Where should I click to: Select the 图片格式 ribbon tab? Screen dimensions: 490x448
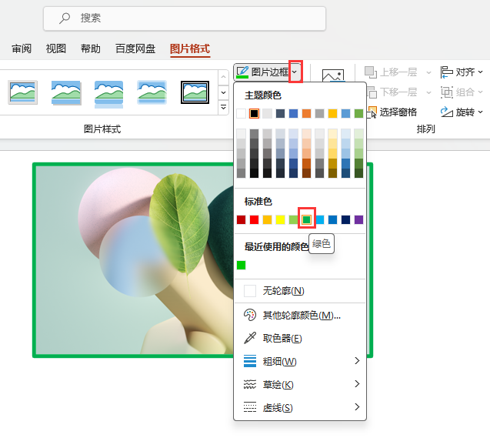click(x=190, y=48)
